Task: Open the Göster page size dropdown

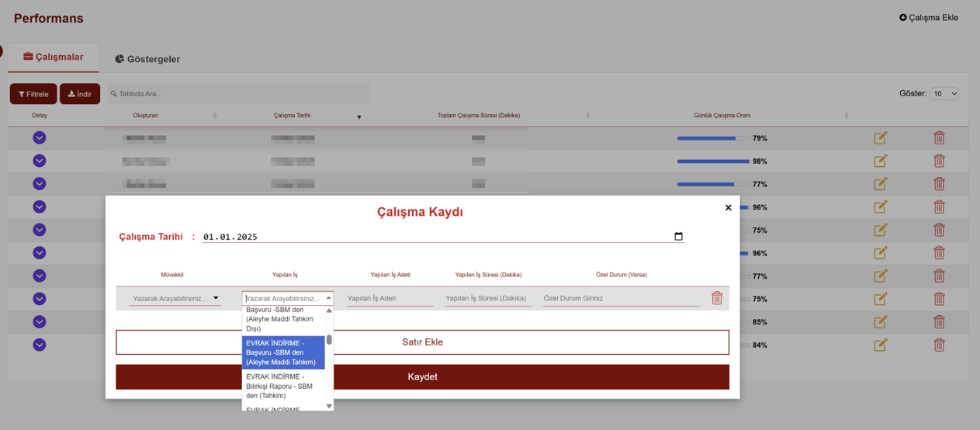Action: coord(944,93)
